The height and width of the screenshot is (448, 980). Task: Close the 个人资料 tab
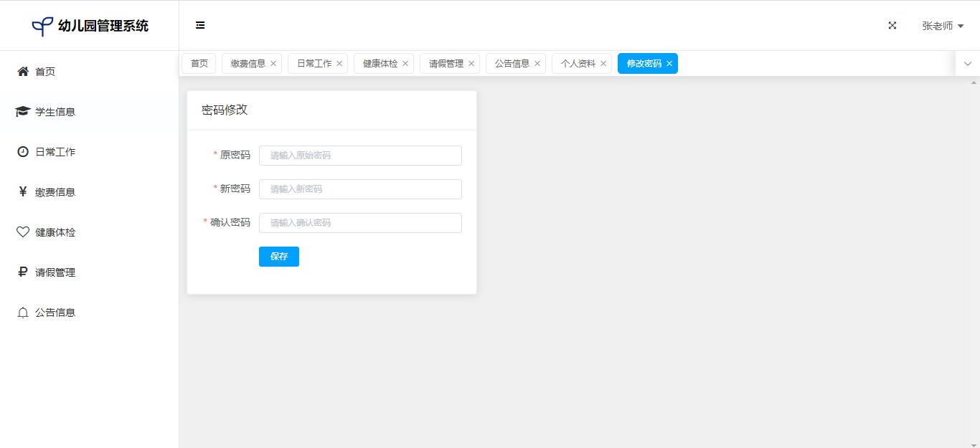[603, 64]
